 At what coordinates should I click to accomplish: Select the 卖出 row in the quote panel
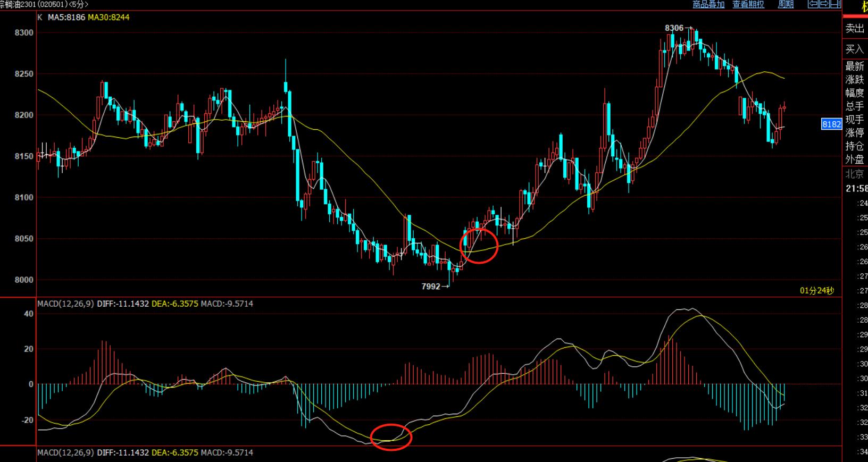[x=855, y=29]
